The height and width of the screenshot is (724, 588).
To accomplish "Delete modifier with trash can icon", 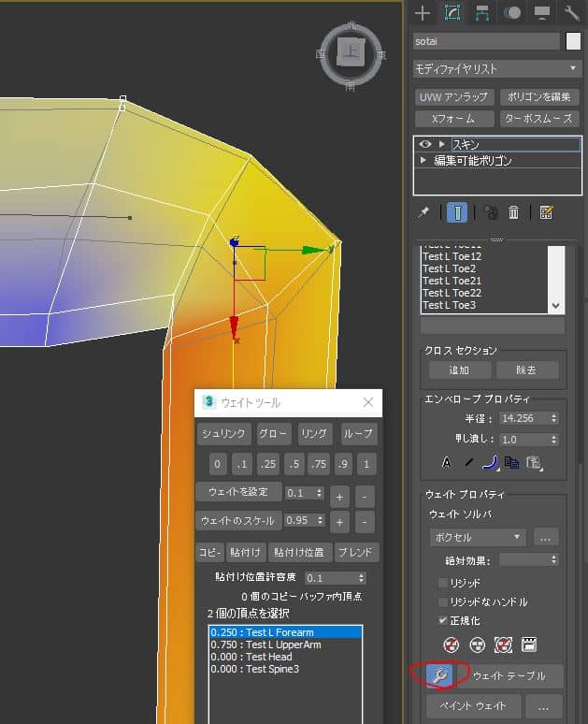I will pyautogui.click(x=513, y=213).
